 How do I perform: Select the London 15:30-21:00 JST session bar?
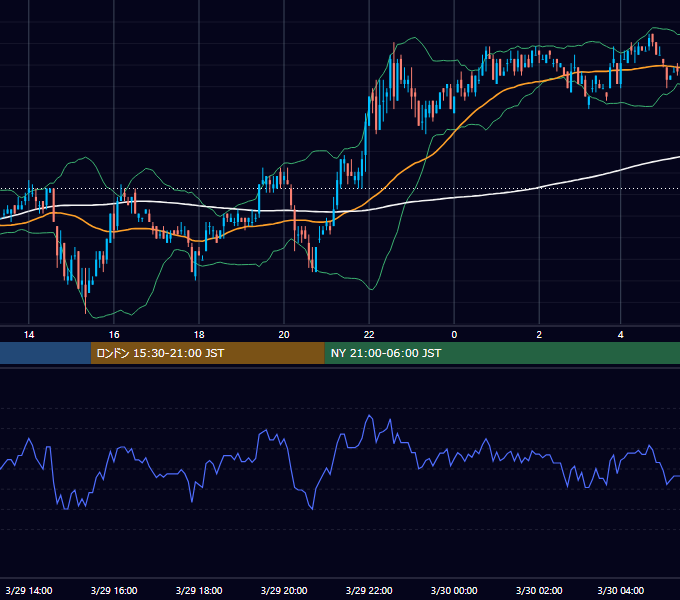point(207,353)
